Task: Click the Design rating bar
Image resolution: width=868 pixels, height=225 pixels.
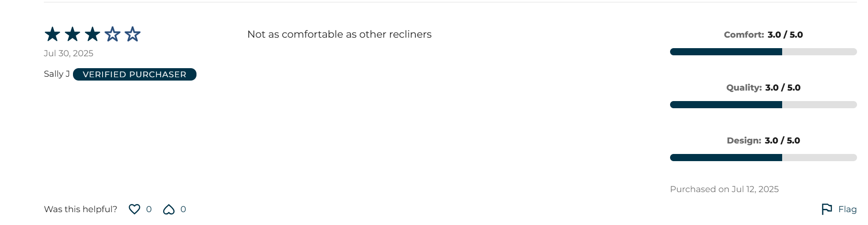Action: 763,158
